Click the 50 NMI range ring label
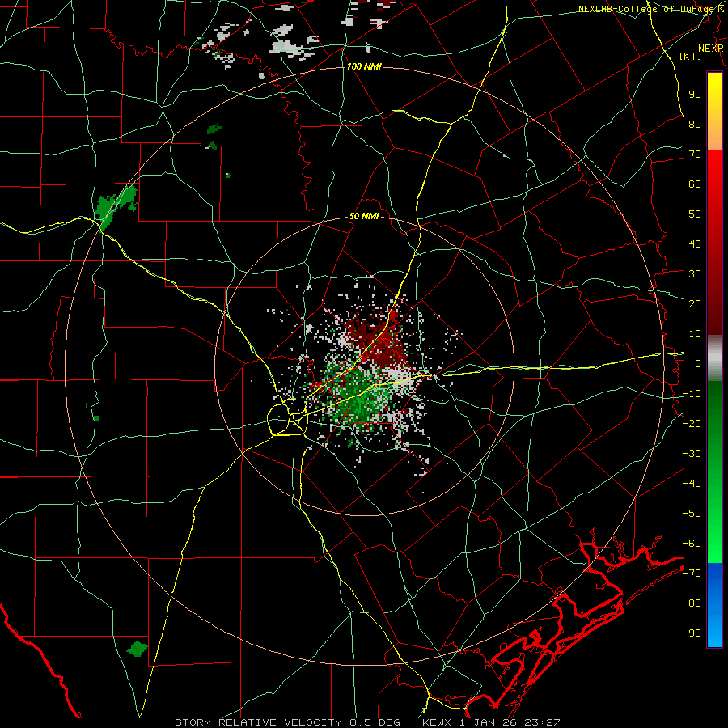The image size is (728, 728). tap(364, 216)
